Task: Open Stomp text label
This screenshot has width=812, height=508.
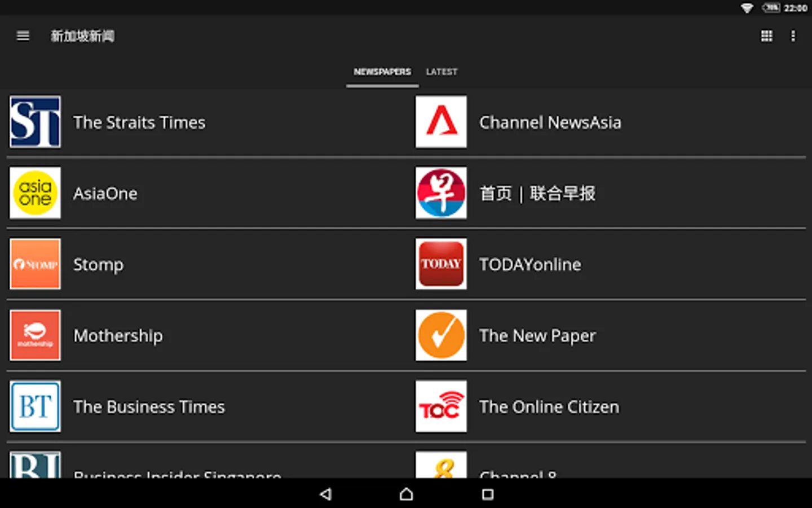Action: pyautogui.click(x=98, y=265)
